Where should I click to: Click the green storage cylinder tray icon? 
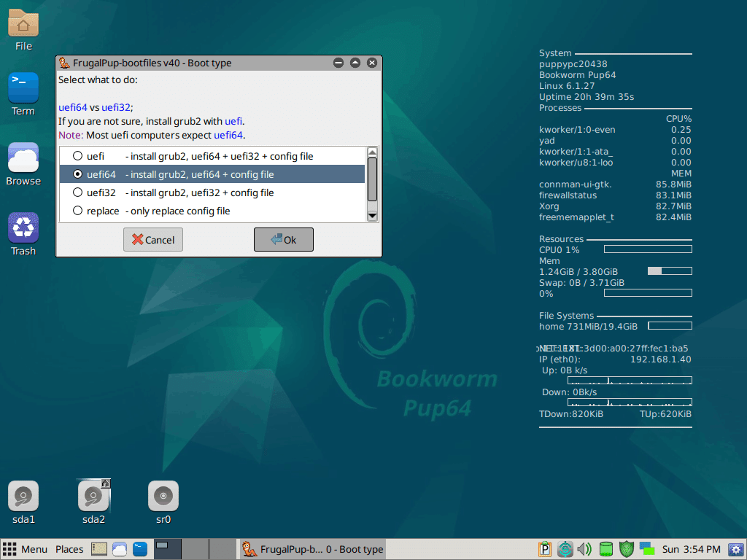[606, 549]
